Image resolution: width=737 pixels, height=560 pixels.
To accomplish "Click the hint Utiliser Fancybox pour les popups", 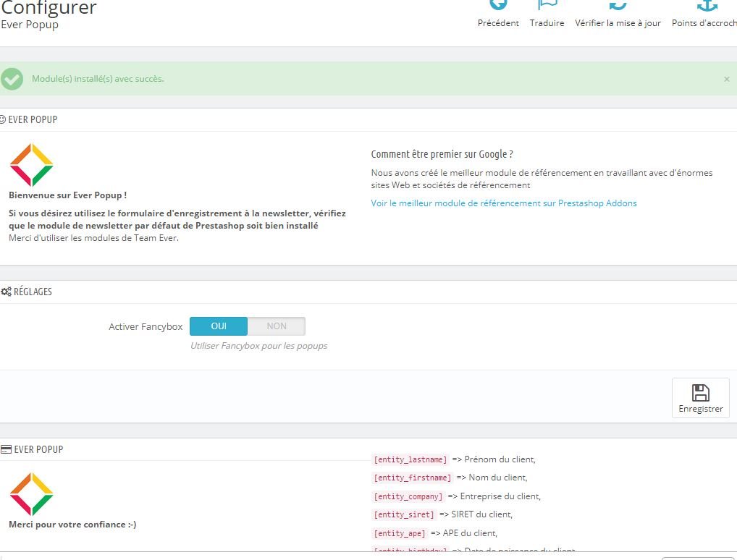I will tap(259, 346).
